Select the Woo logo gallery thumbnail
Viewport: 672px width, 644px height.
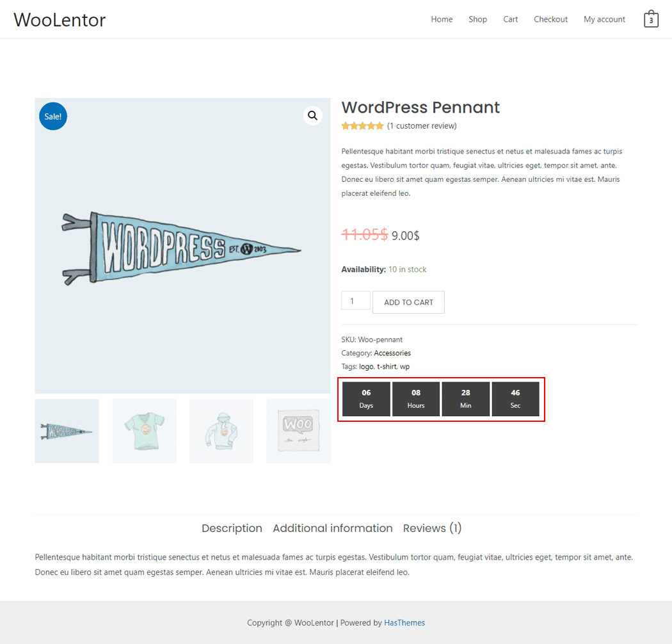point(298,431)
